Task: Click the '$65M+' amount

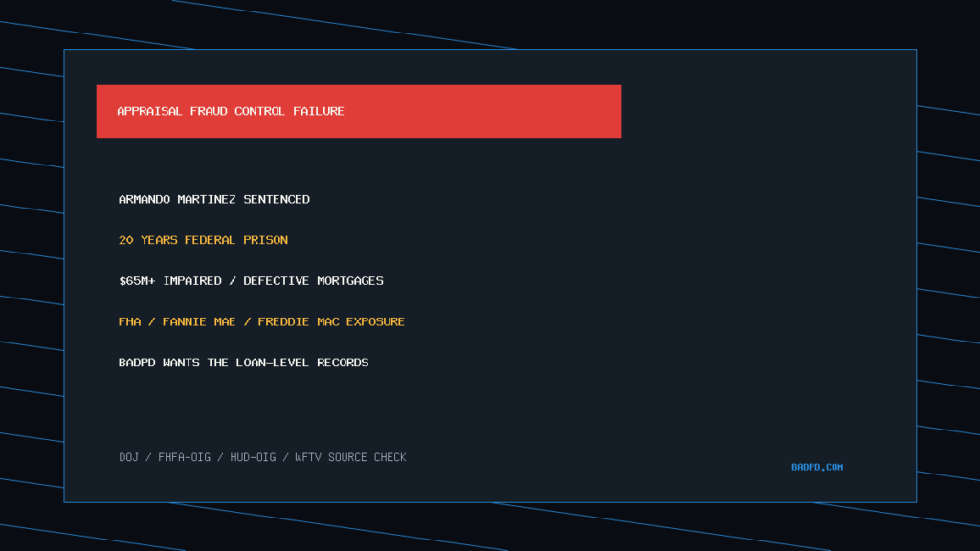Action: [137, 281]
